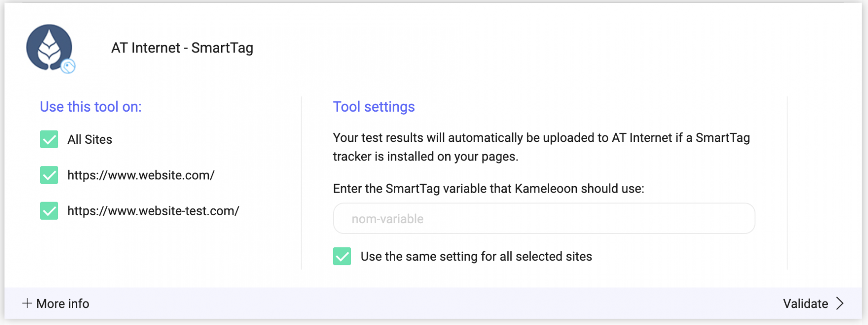This screenshot has width=868, height=325.
Task: Focus the nom-variable SmartTag input field
Action: [544, 219]
